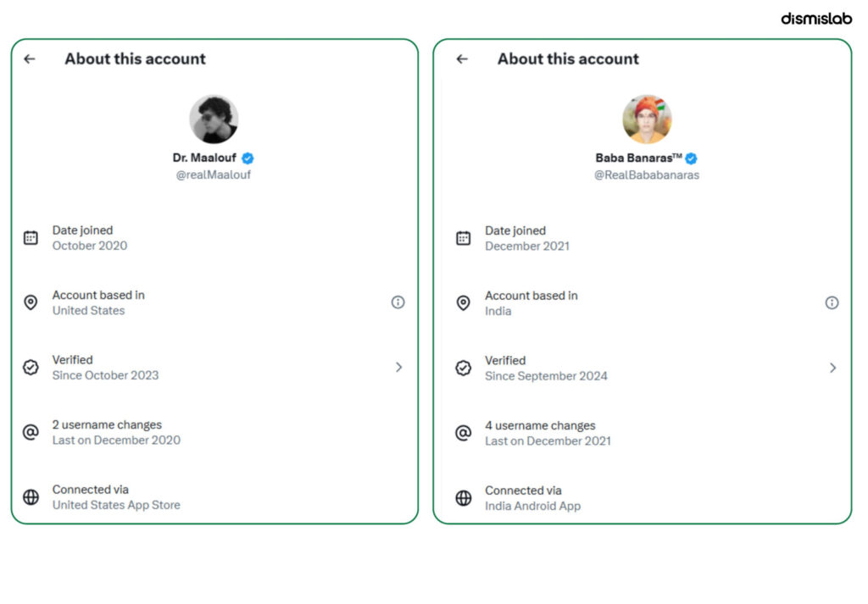
Task: Select Connected via United States App Store row
Action: tap(214, 497)
